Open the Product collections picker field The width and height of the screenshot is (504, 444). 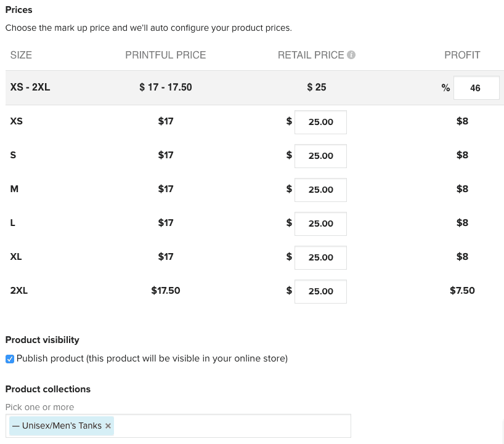232,426
